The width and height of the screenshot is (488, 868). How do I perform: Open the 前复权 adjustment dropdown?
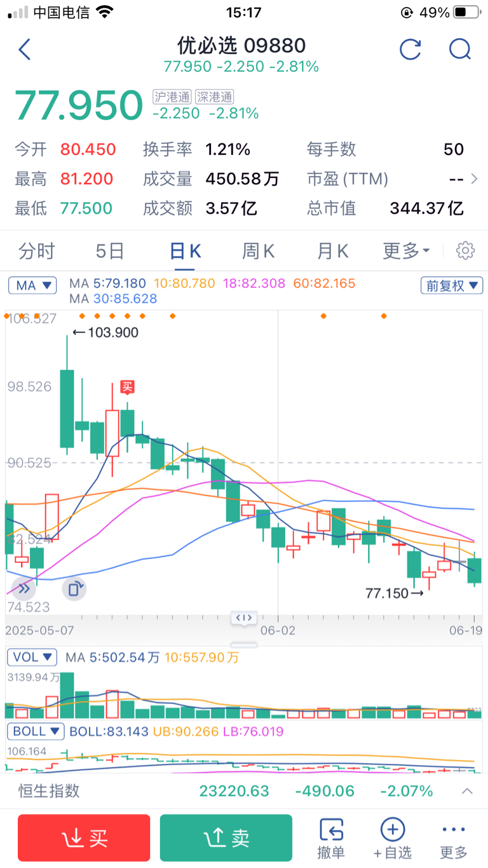click(452, 285)
